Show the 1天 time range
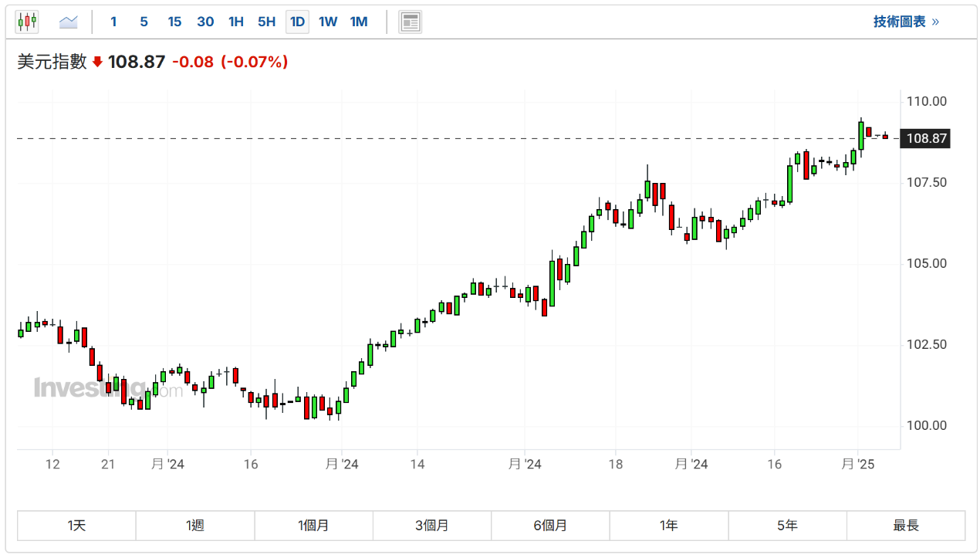This screenshot has height=558, width=980. 76,526
